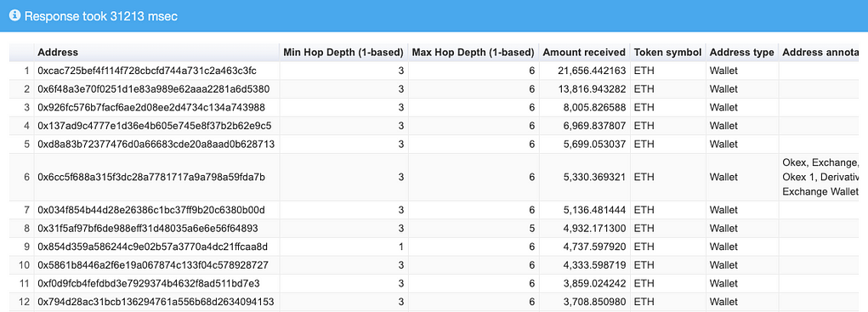The height and width of the screenshot is (312, 868).
Task: Click the Amount received column header
Action: tap(584, 53)
